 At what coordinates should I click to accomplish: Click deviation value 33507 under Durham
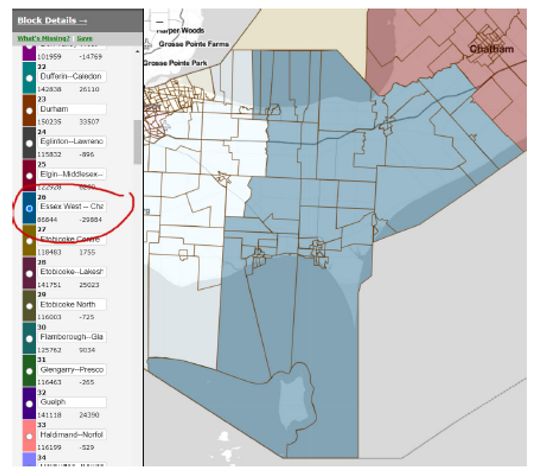pyautogui.click(x=89, y=122)
